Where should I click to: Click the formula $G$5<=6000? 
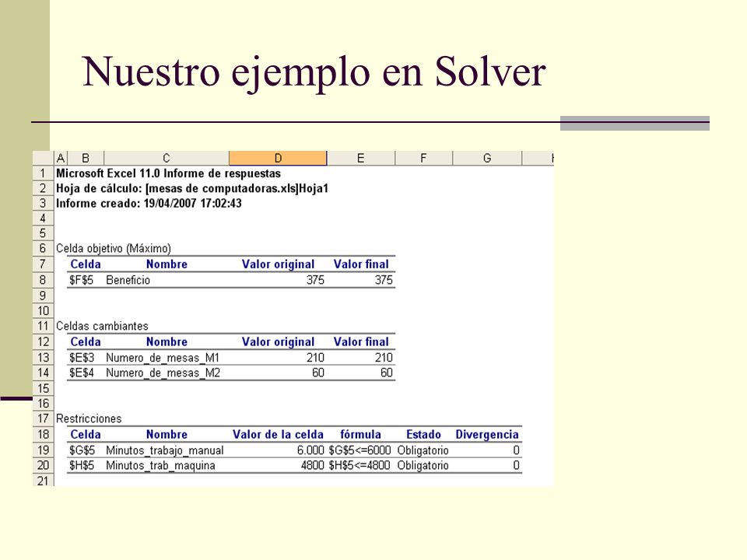coord(359,450)
